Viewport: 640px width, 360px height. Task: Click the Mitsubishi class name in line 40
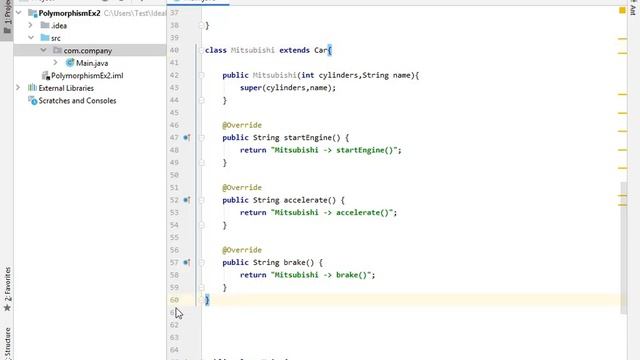[x=253, y=50]
